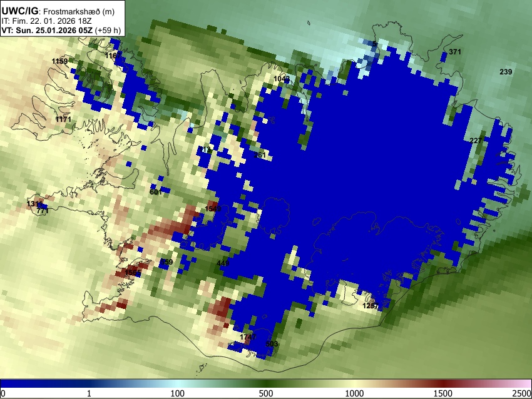Screen dimensions: 532x399
Task: Click the colorbar tick label 0
Action: [3, 393]
